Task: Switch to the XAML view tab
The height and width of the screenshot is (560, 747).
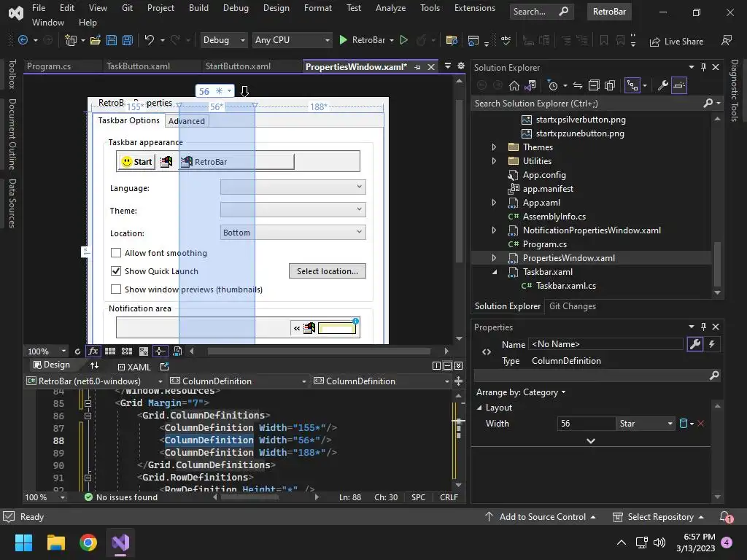Action: point(134,367)
